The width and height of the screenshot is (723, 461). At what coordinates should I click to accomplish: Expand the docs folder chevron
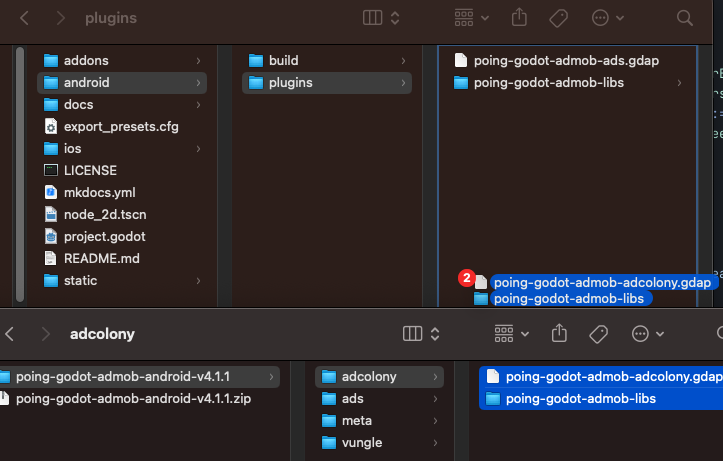tap(198, 105)
